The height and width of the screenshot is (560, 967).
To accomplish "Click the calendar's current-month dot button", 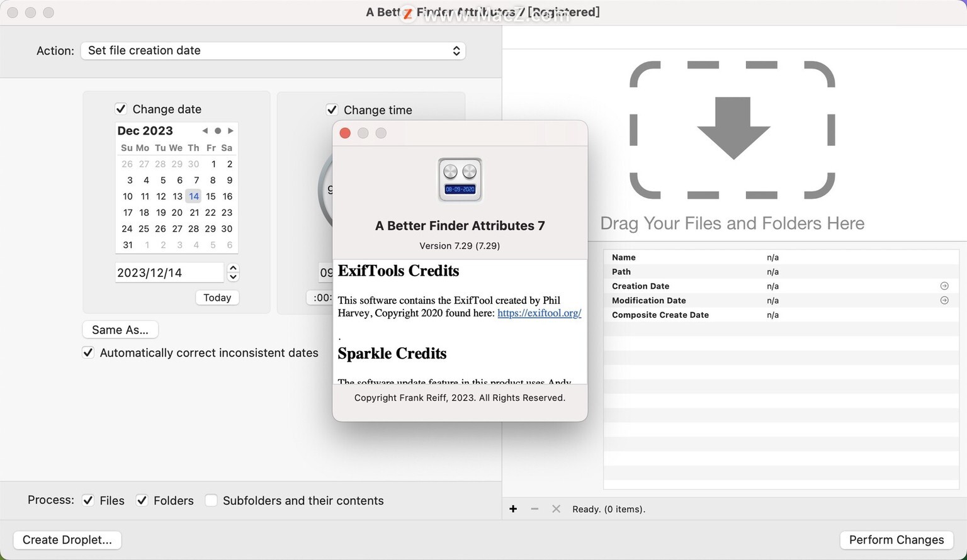I will pyautogui.click(x=218, y=131).
